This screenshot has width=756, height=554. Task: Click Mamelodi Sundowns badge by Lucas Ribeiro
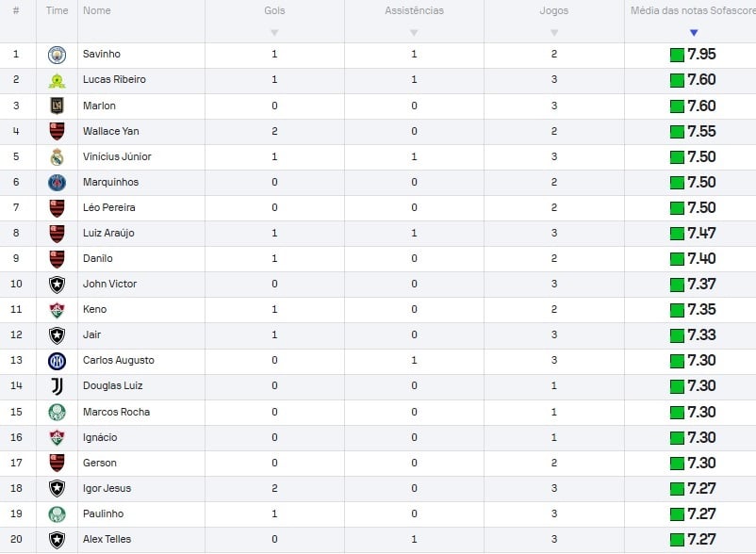tap(57, 80)
